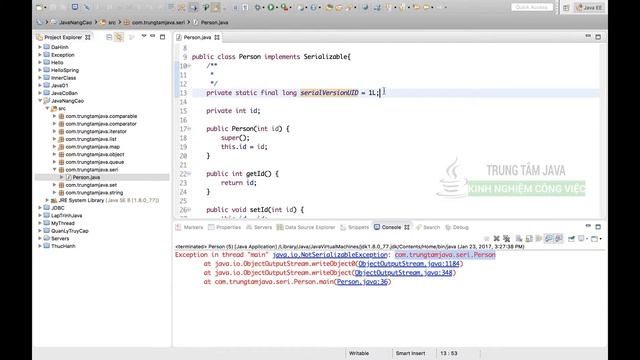Collapse the Javadoc comment fold at line 10
Viewport: 640px width, 360px height.
pyautogui.click(x=189, y=66)
